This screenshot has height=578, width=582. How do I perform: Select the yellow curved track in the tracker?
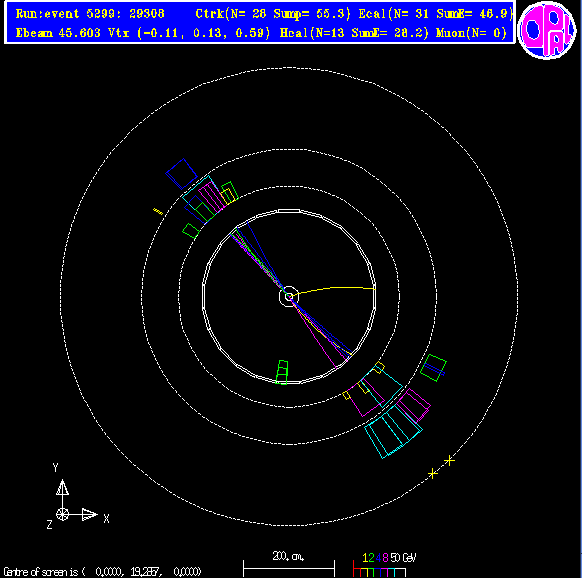click(x=333, y=291)
